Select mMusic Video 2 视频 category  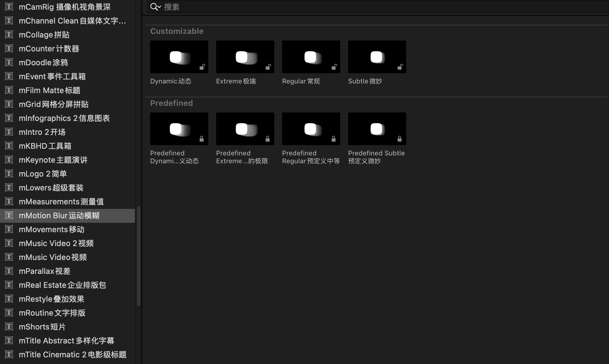tap(67, 243)
